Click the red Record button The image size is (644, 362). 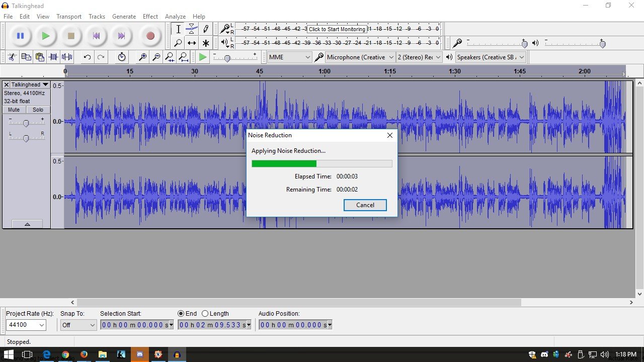pyautogui.click(x=150, y=36)
